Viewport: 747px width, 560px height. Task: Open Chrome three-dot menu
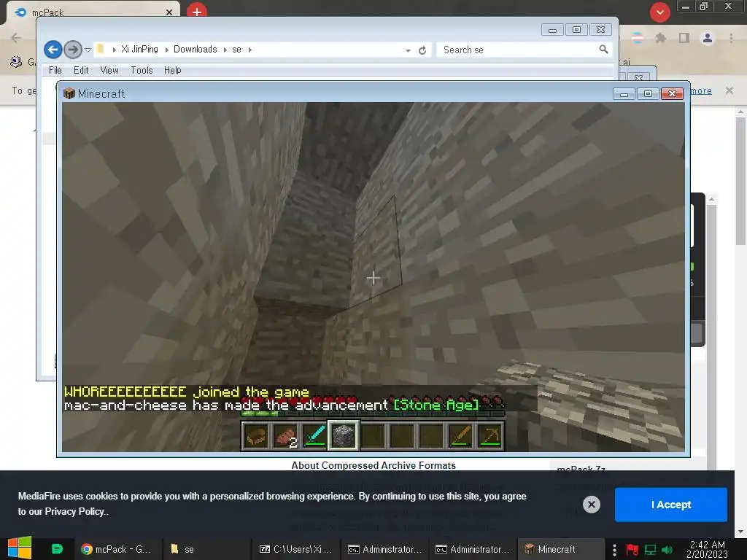tap(731, 38)
